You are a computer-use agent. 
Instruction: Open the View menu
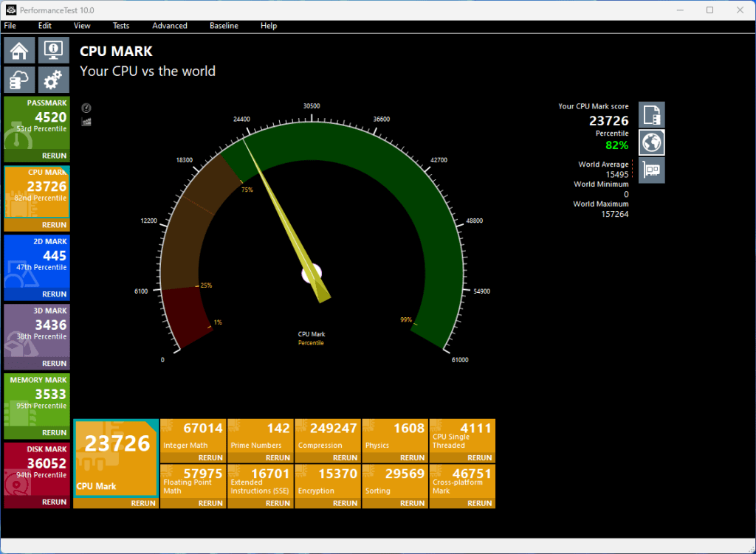coord(82,26)
